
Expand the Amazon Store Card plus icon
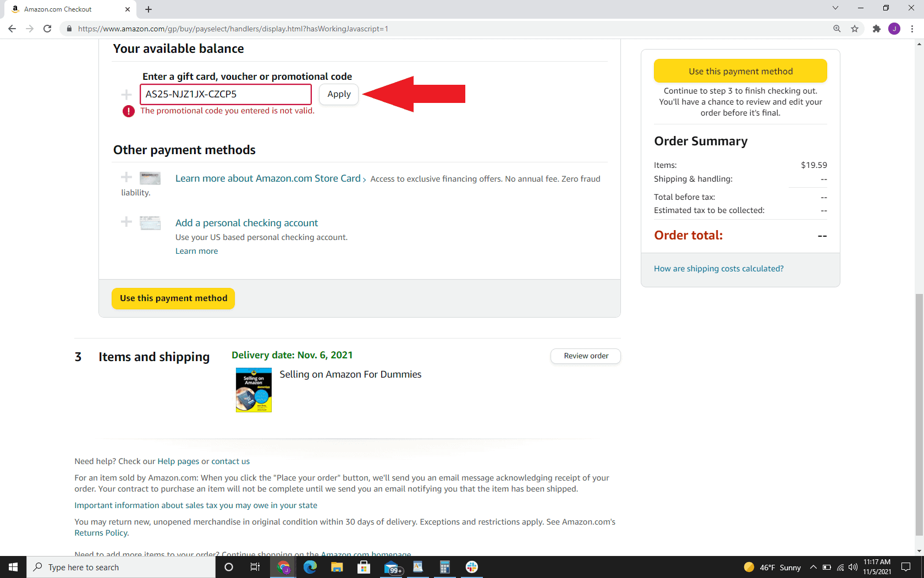(127, 177)
